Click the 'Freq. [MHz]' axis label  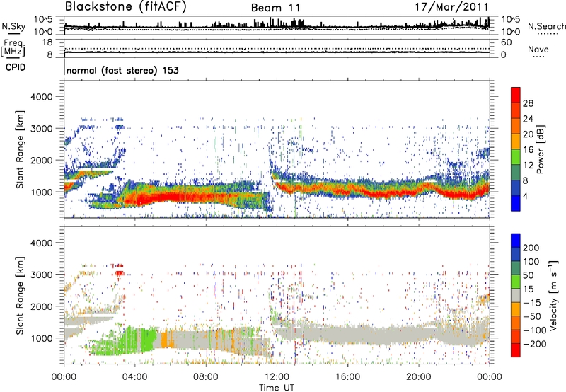[13, 48]
